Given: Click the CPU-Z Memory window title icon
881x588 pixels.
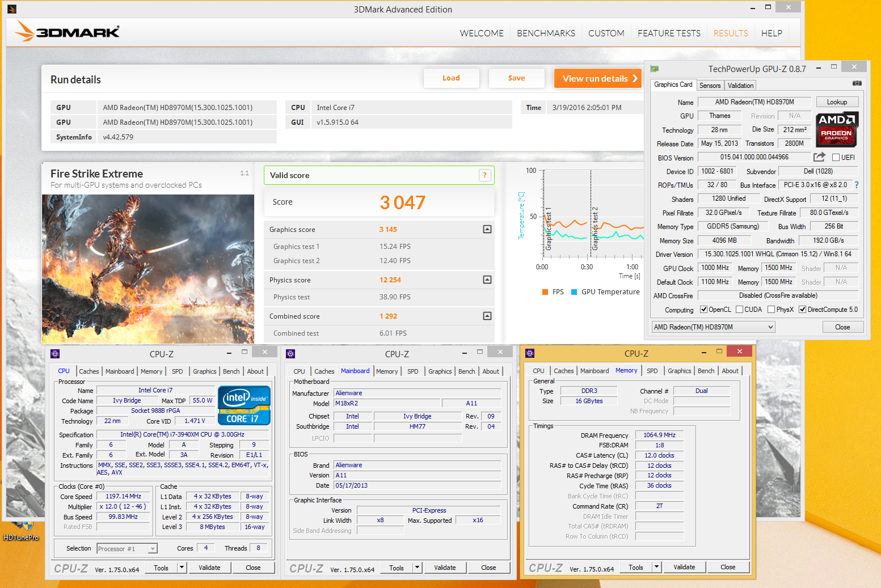Looking at the screenshot, I should (x=530, y=353).
